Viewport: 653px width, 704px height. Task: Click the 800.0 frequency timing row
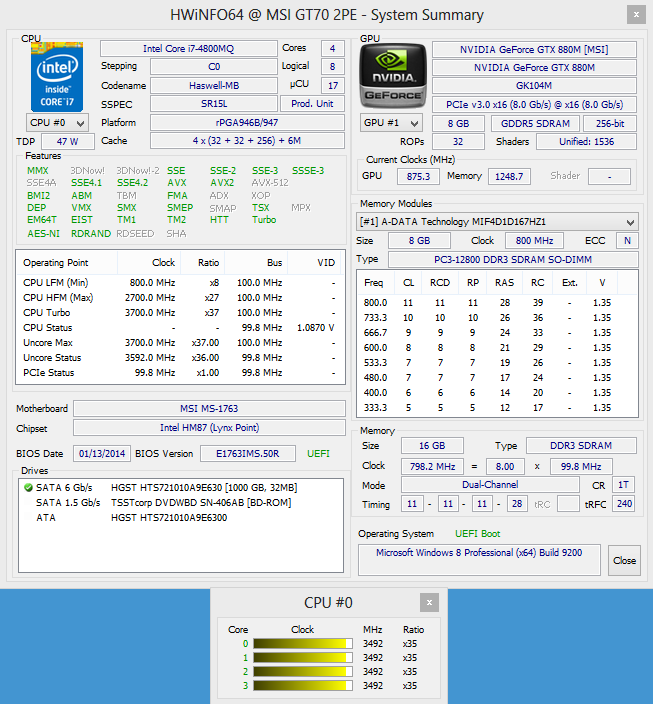pos(497,303)
